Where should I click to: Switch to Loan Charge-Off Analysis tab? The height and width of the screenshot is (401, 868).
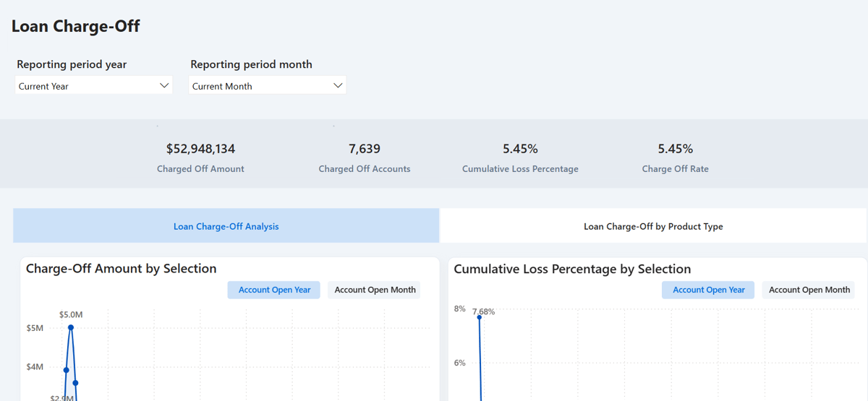point(226,226)
